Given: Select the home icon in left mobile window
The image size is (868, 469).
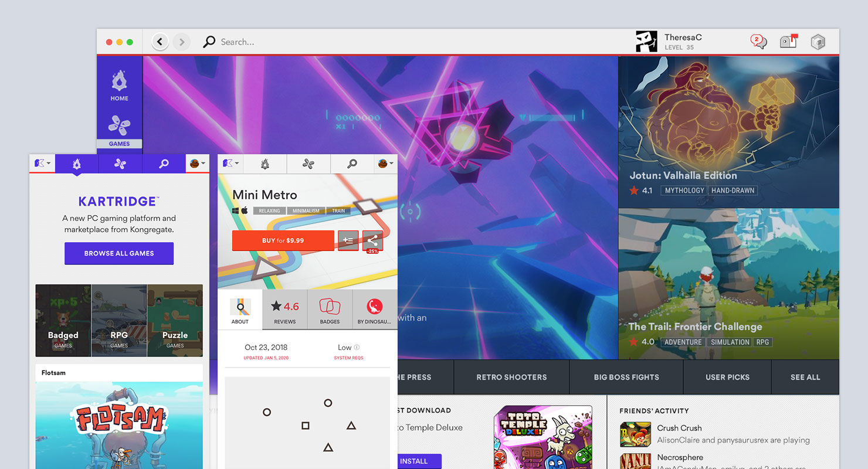Looking at the screenshot, I should (x=77, y=164).
